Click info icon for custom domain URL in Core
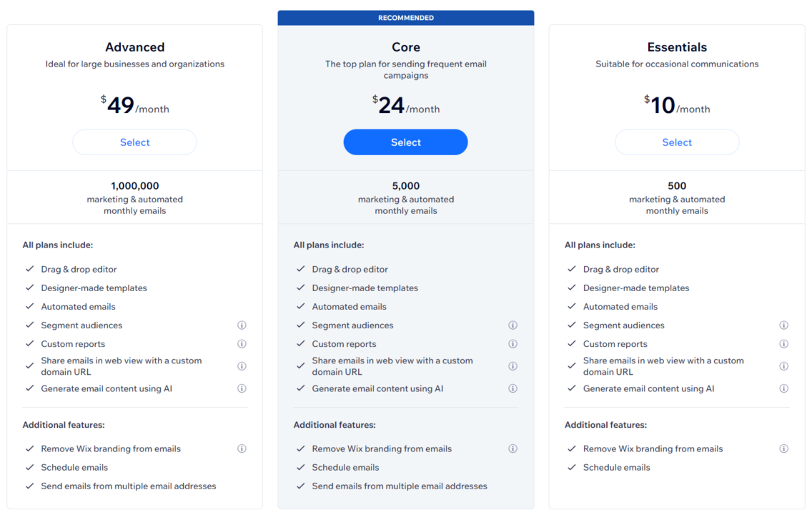 point(513,366)
